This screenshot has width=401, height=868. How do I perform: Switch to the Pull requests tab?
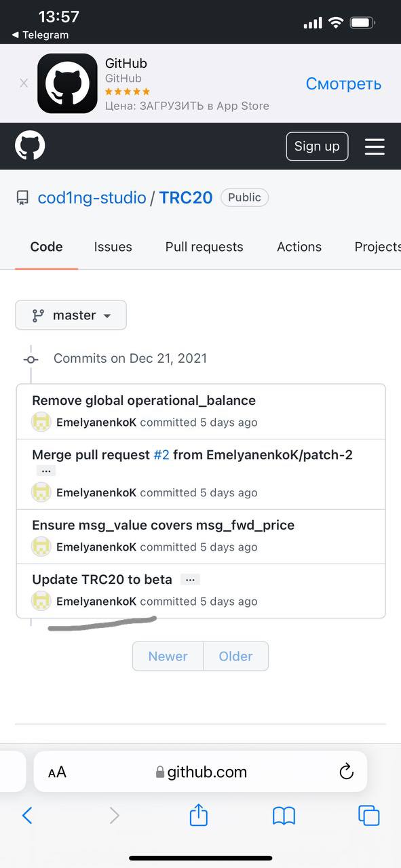pos(204,247)
